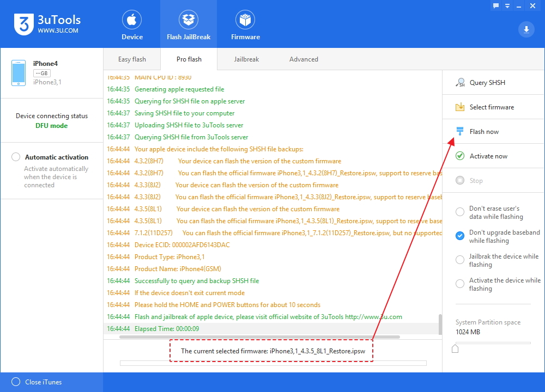Viewport: 545px width, 392px height.
Task: Click the DFU mode status text
Action: pyautogui.click(x=51, y=126)
